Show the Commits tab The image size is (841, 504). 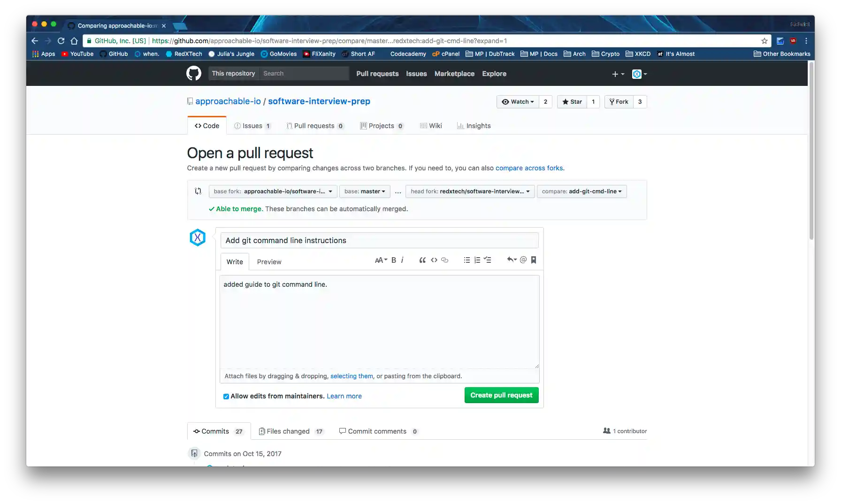[219, 431]
